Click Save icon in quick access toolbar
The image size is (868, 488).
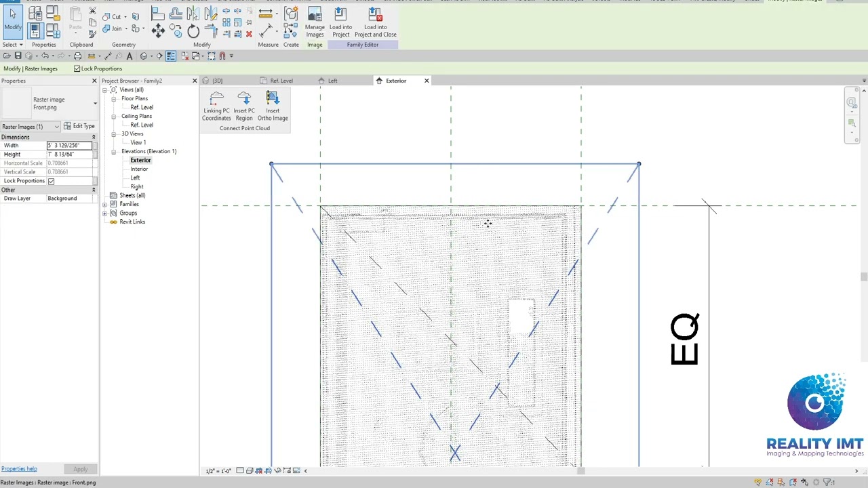tap(18, 56)
